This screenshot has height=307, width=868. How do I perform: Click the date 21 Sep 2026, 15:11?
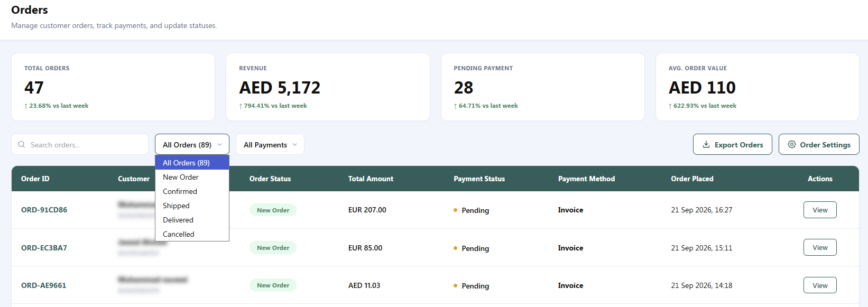701,248
